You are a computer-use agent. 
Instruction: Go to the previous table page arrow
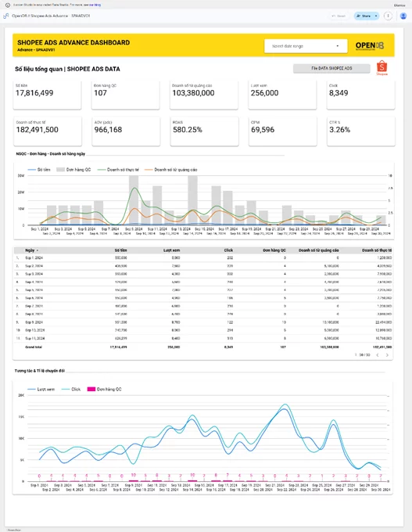(378, 355)
